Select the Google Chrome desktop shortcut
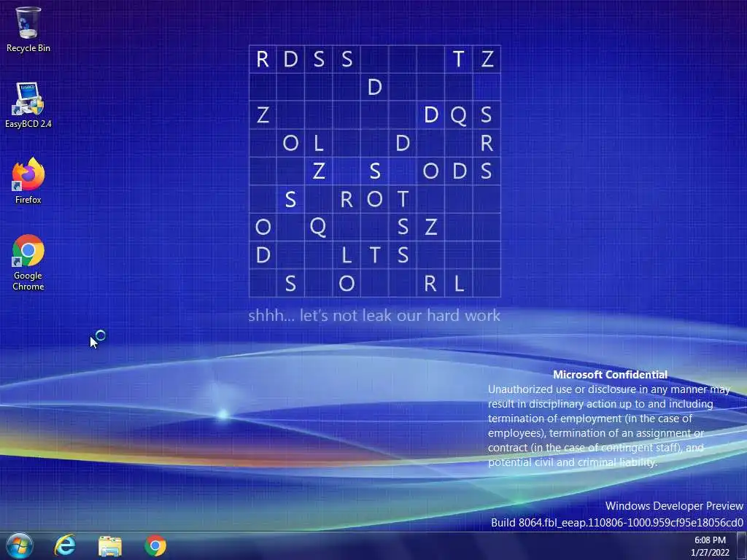The width and height of the screenshot is (747, 560). (x=28, y=262)
